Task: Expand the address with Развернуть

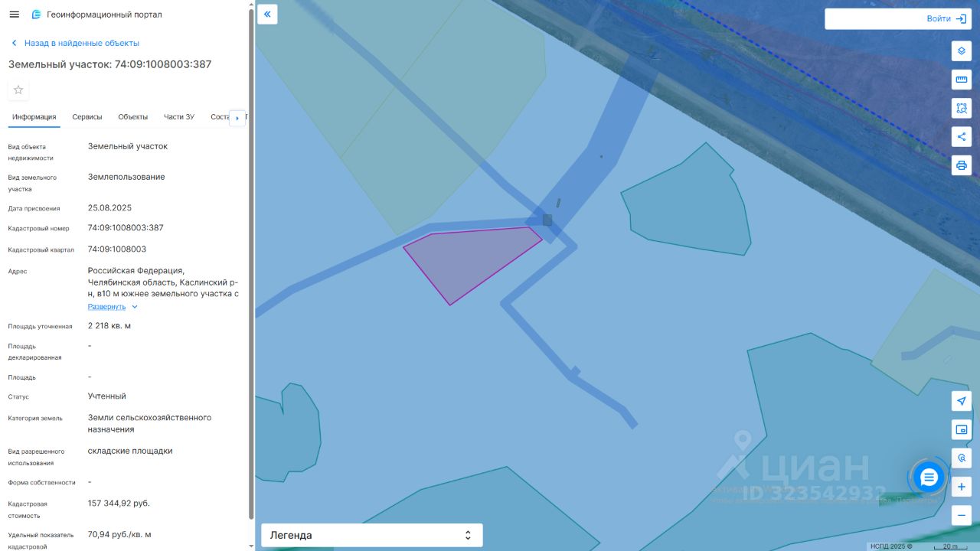Action: (113, 307)
